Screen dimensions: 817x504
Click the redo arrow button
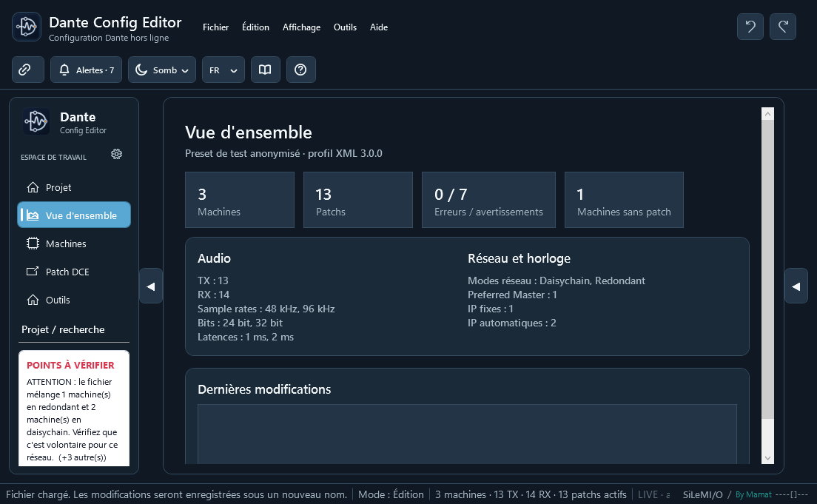point(783,27)
